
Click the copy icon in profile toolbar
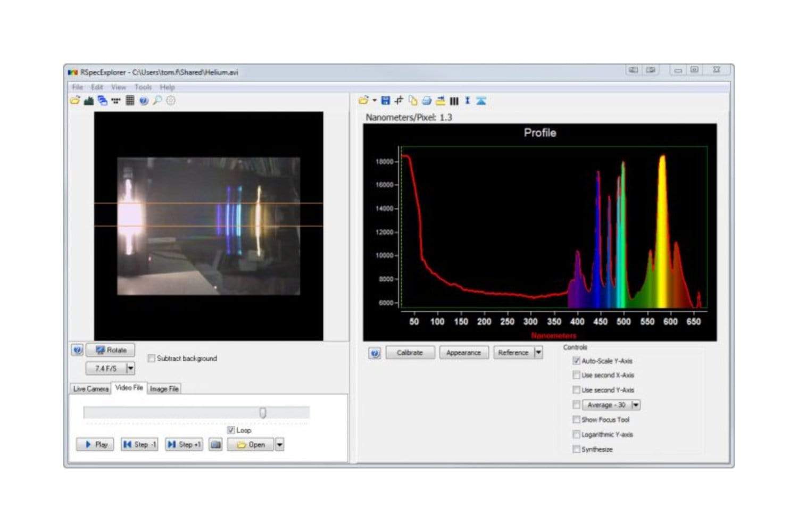click(x=413, y=101)
